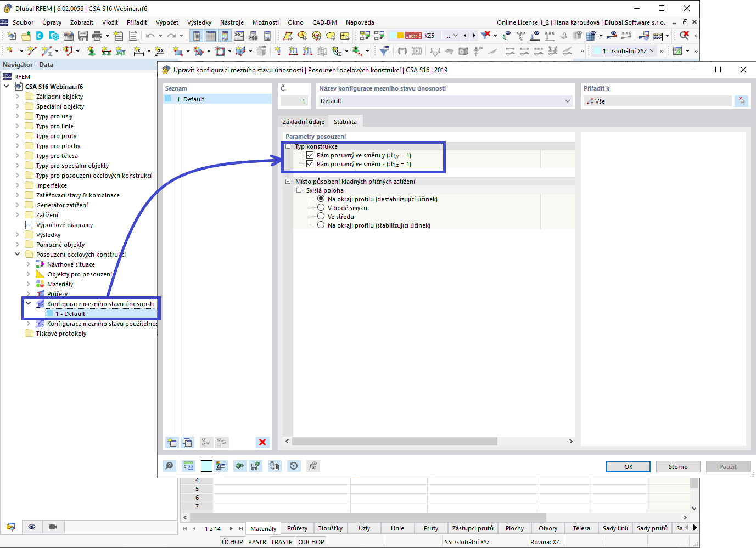
Task: Collapse Místo působení kladných příčných zatížení section
Action: pyautogui.click(x=288, y=182)
